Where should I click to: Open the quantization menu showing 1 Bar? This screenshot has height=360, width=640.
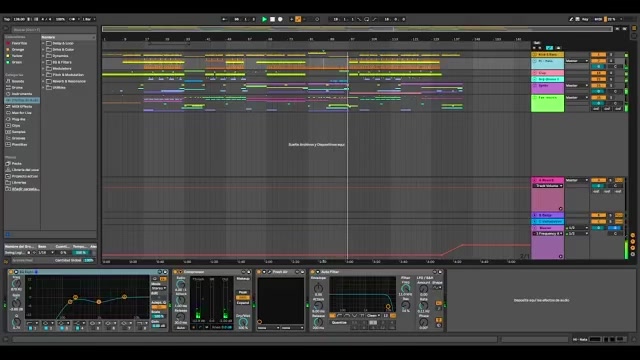coord(89,19)
